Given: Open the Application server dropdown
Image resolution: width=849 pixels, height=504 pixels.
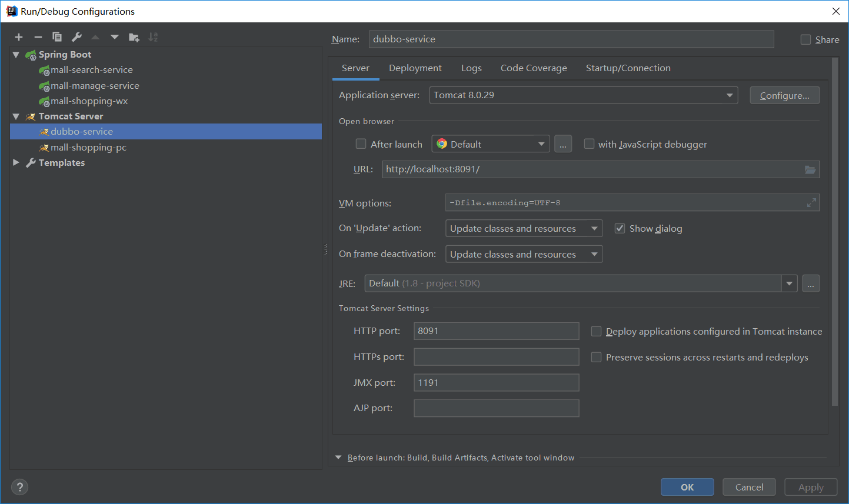Looking at the screenshot, I should coord(584,95).
